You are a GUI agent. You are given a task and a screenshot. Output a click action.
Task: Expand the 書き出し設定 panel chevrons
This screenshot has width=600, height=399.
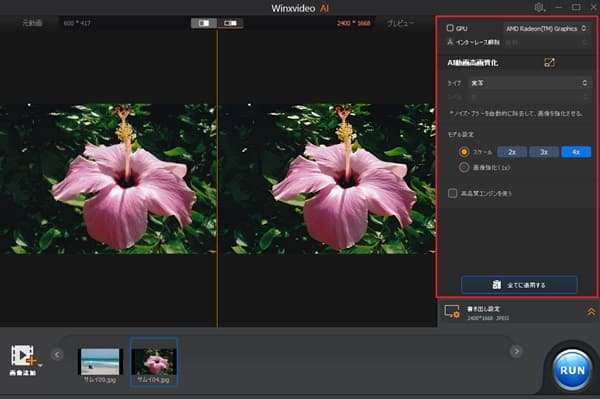click(x=591, y=312)
